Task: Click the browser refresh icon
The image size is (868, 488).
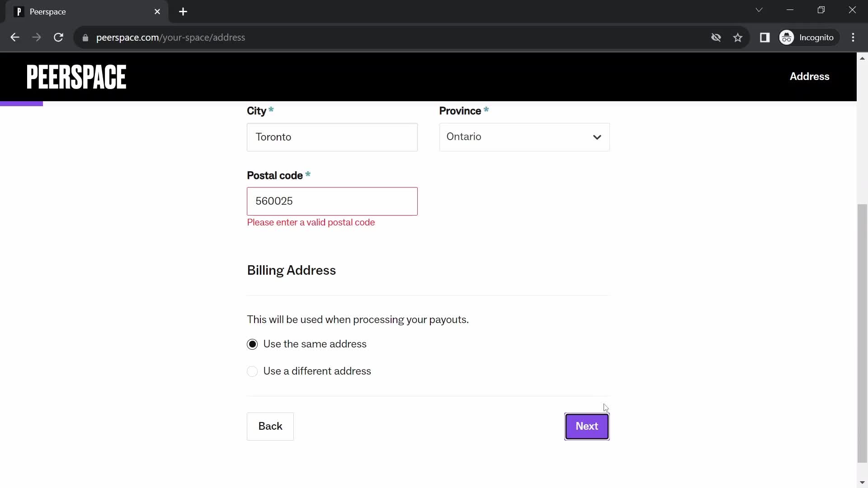Action: coord(58,38)
